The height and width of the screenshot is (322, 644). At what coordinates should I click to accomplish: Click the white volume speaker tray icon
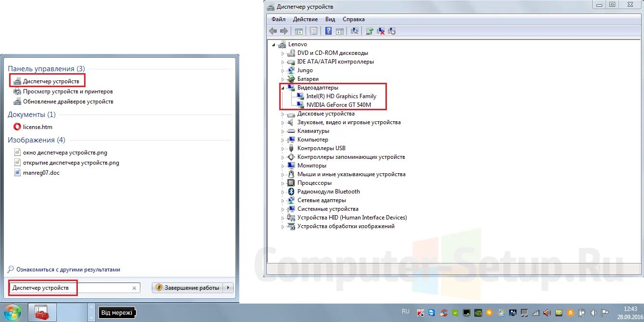coord(594,312)
